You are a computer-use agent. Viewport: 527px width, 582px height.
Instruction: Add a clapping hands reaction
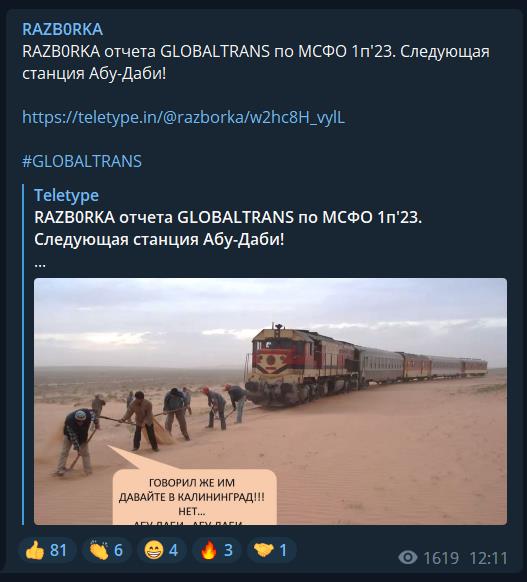pyautogui.click(x=107, y=550)
